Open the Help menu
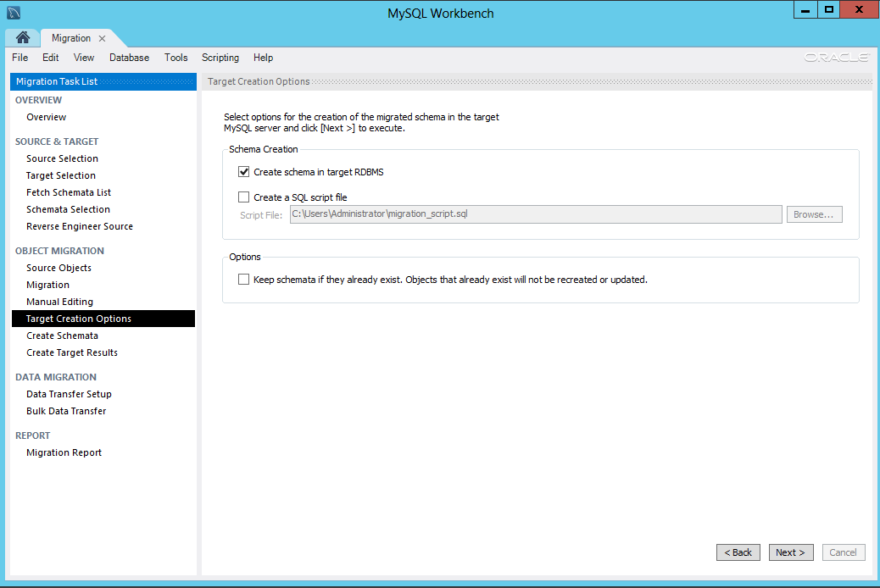This screenshot has height=588, width=880. [x=263, y=58]
